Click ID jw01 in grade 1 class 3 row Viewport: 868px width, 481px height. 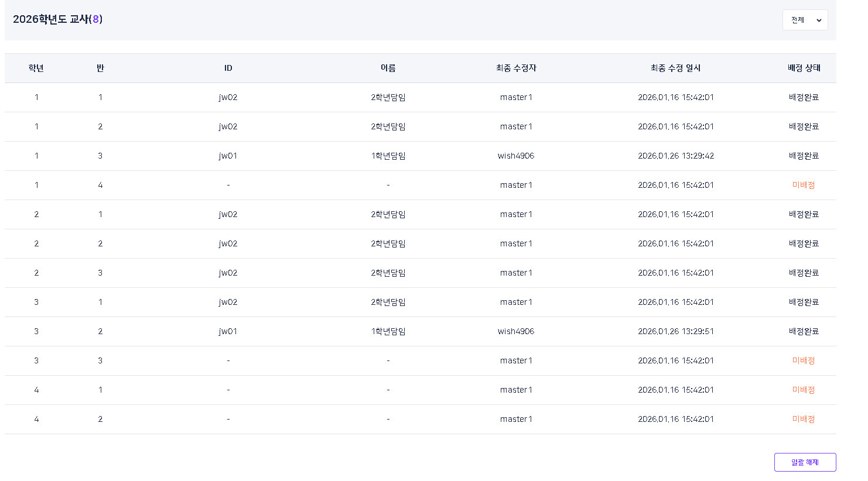point(228,156)
